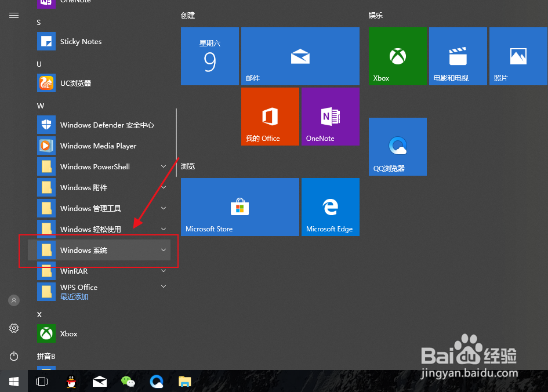Open the QQ浏览器 tile

click(398, 146)
